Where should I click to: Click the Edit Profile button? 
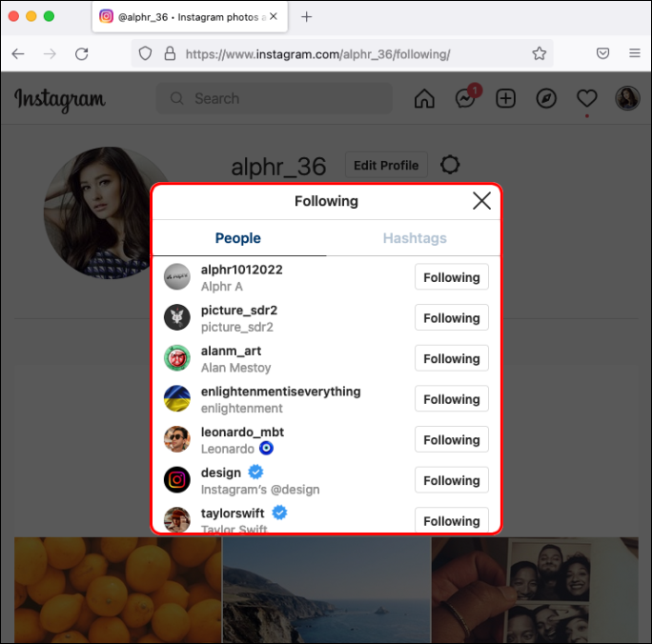(386, 165)
